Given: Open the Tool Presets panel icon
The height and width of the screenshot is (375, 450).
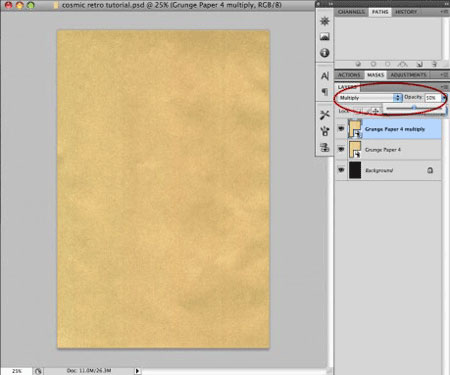Looking at the screenshot, I should (x=325, y=115).
